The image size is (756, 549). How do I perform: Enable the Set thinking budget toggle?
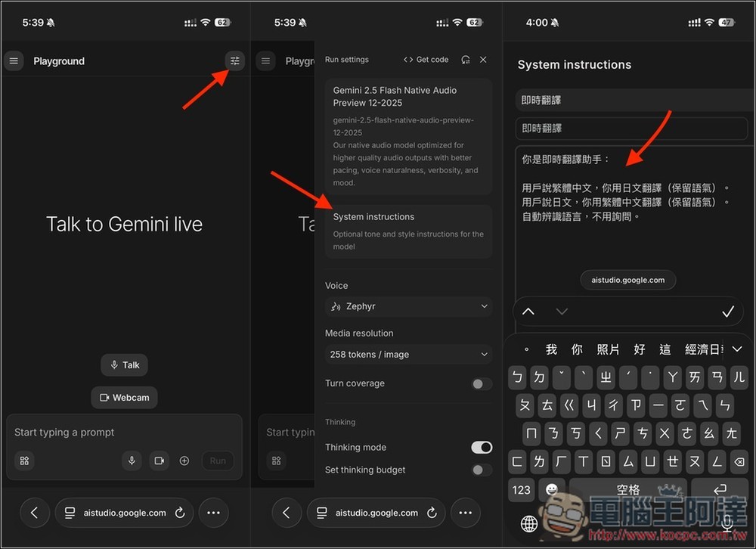pos(480,470)
